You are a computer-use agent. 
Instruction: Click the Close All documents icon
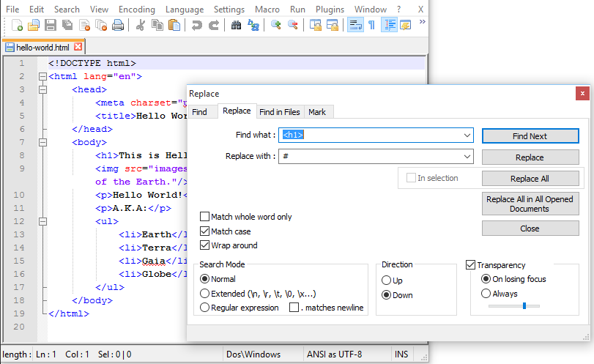click(101, 25)
